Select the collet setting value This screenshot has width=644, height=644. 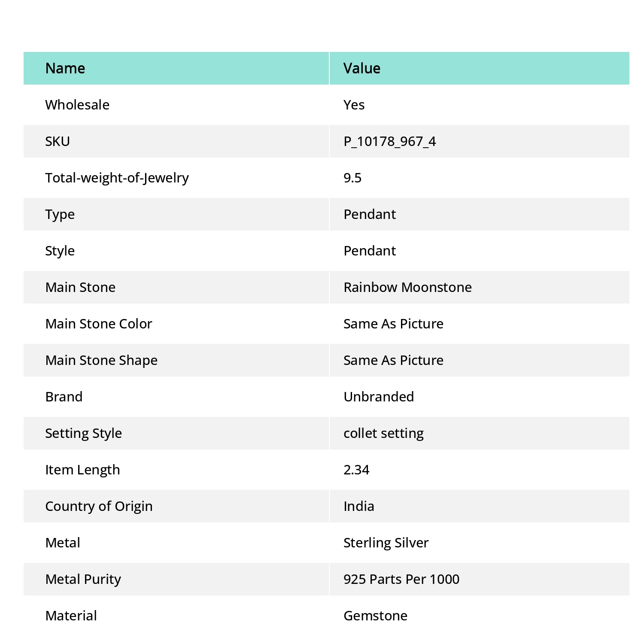coord(383,433)
